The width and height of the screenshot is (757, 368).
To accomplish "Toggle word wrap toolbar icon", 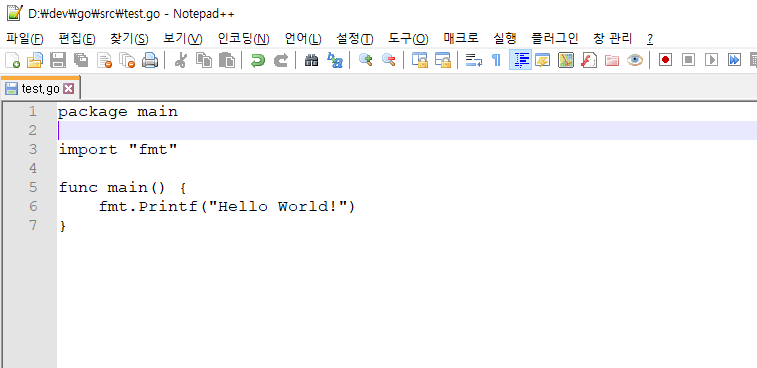I will point(474,60).
